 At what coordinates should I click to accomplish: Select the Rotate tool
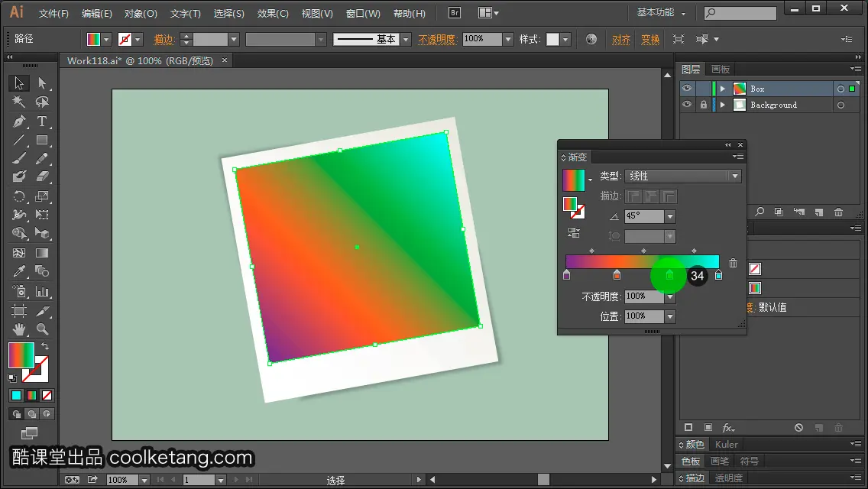(x=19, y=196)
